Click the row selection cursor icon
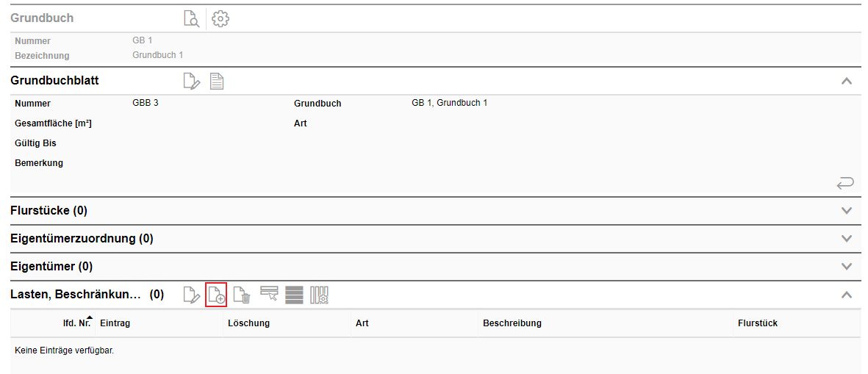 point(269,294)
